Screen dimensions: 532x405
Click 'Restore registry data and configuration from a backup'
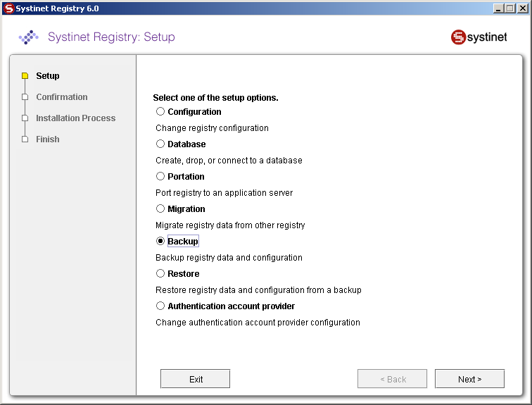click(258, 290)
